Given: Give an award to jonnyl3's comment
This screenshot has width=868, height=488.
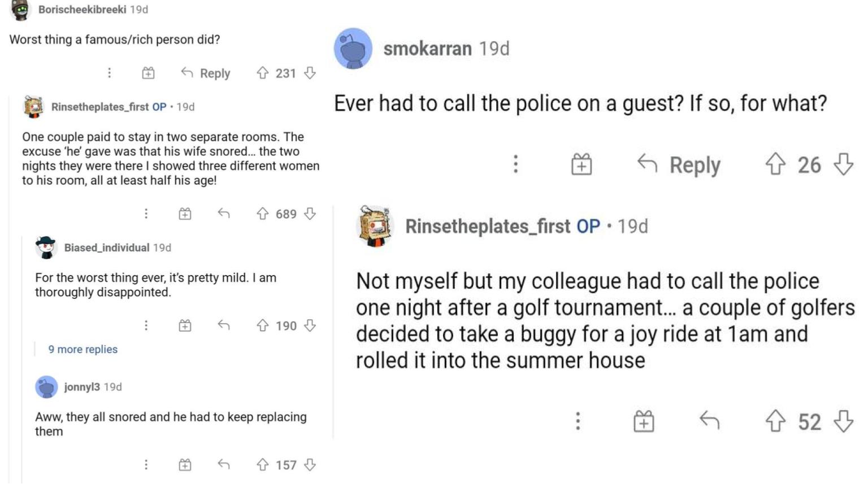Looking at the screenshot, I should tap(184, 464).
